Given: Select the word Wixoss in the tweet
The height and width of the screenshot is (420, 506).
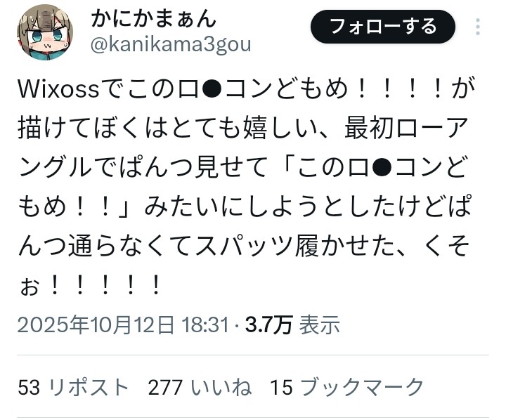Looking at the screenshot, I should pyautogui.click(x=59, y=89).
